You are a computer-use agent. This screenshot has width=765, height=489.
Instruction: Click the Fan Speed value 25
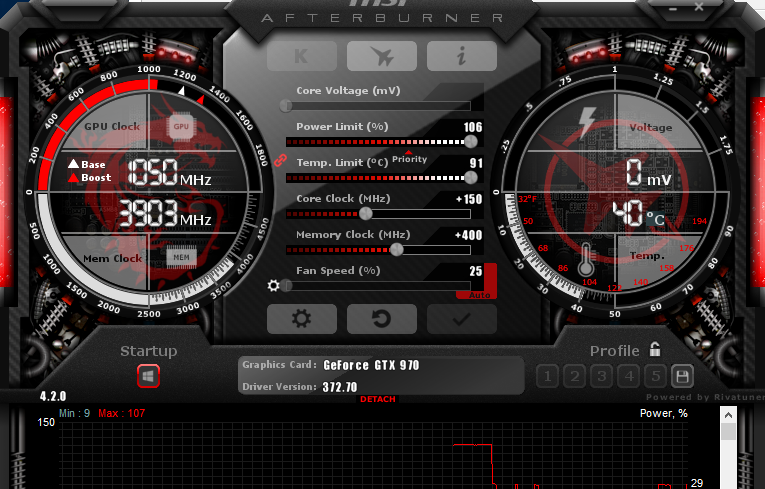(476, 271)
